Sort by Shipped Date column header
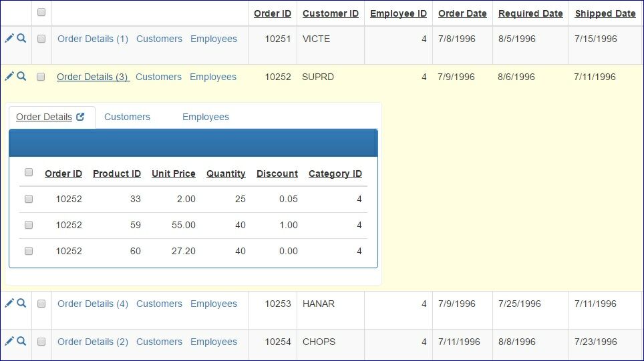 click(x=605, y=14)
